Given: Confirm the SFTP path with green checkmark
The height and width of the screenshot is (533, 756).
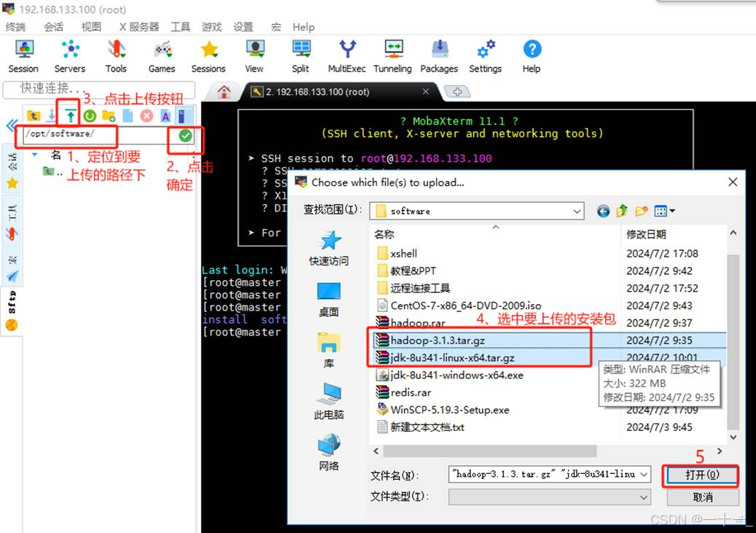Looking at the screenshot, I should (x=185, y=136).
